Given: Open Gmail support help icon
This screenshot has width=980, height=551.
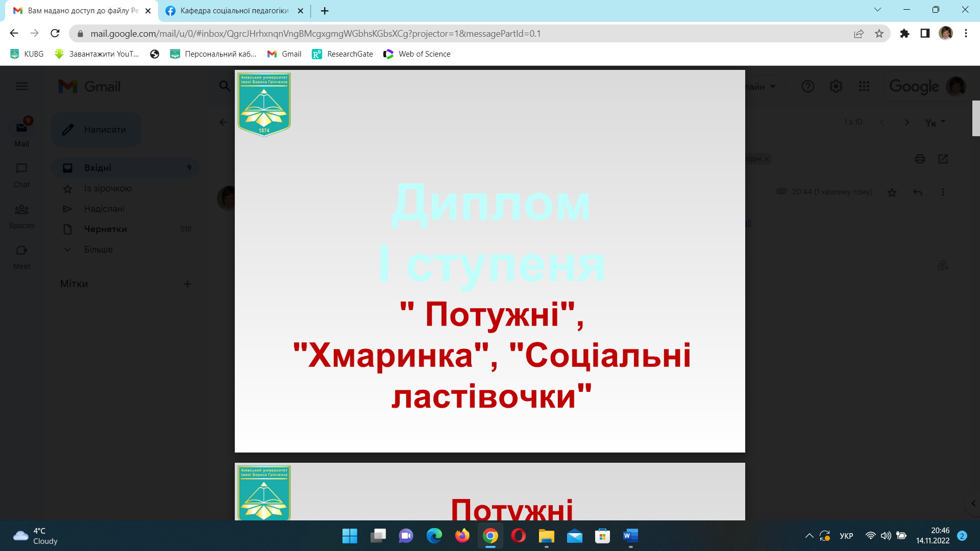Looking at the screenshot, I should pos(807,86).
